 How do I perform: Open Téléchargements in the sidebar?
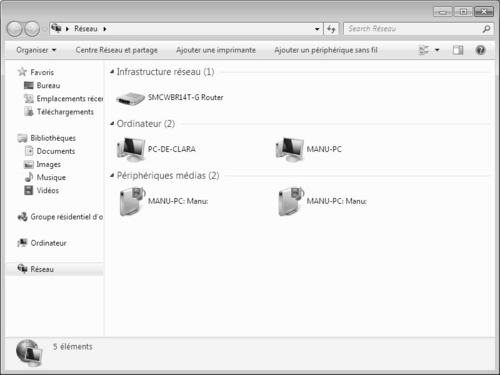pyautogui.click(x=65, y=112)
